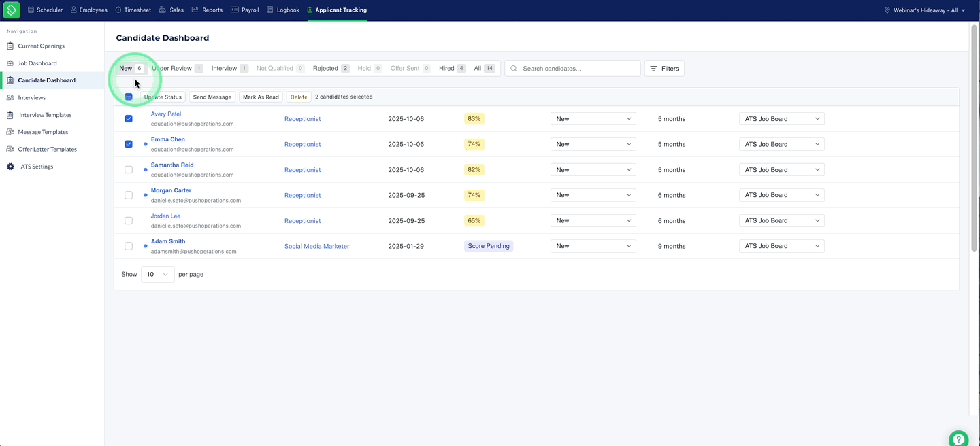Viewport: 980px width, 446px height.
Task: Switch to the Hired tab
Action: tap(452, 69)
